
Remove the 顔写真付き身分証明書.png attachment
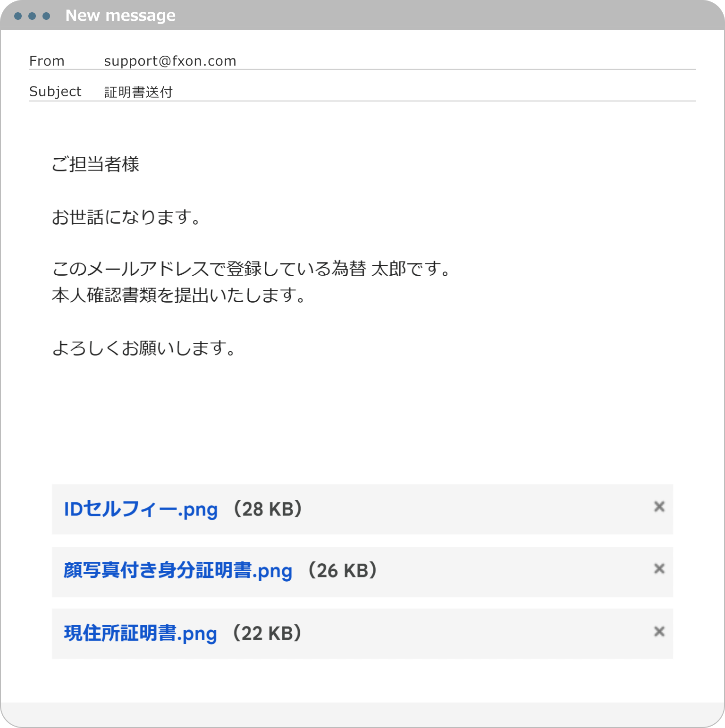[659, 568]
